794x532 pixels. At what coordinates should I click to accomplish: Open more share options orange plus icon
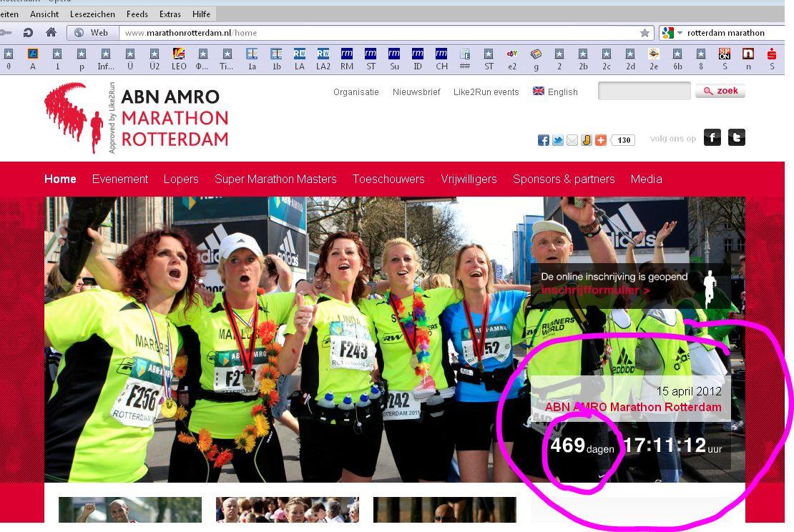pos(601,140)
